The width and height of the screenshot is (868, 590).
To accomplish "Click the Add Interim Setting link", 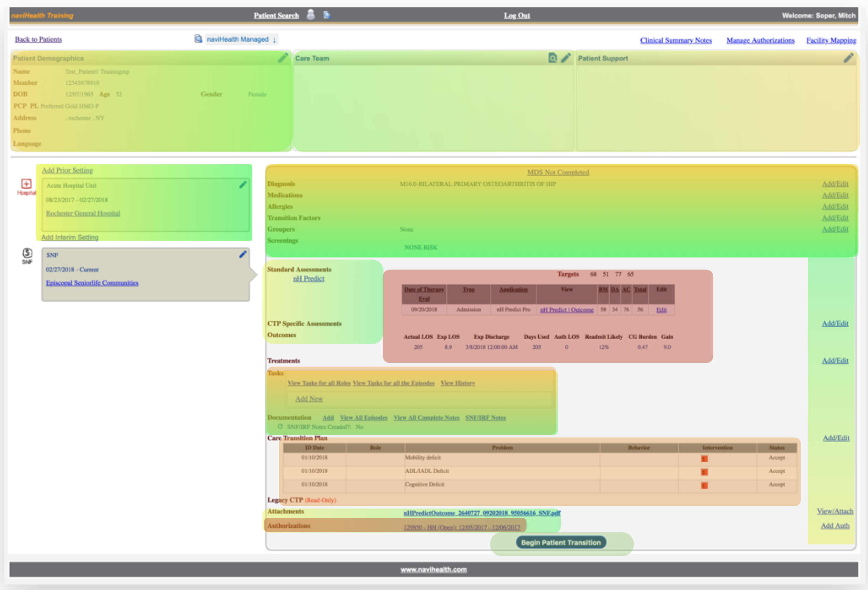I will pos(70,238).
